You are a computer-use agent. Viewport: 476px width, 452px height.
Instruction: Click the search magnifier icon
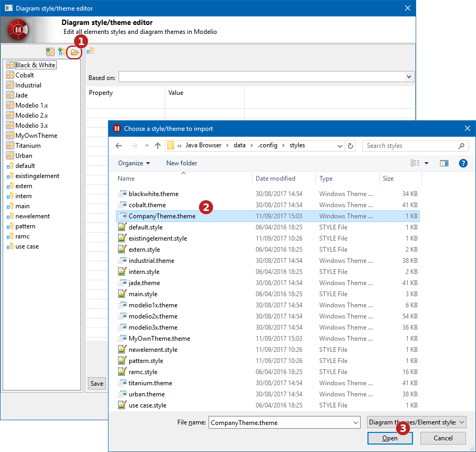461,146
